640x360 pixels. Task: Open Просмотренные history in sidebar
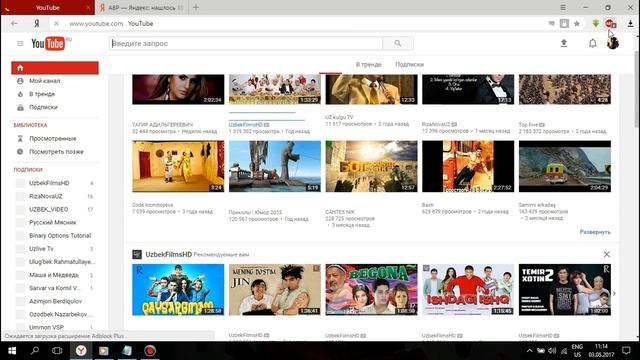tap(53, 139)
